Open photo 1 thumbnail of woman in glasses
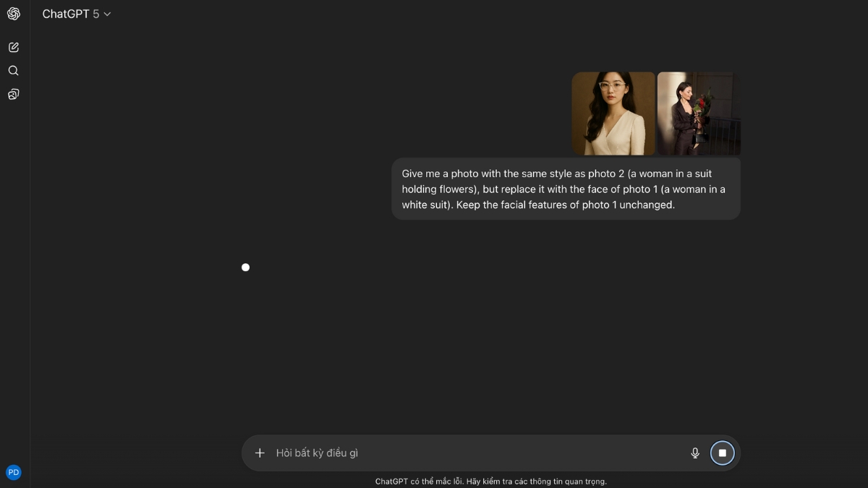Screen dimensions: 868x488 [613, 113]
